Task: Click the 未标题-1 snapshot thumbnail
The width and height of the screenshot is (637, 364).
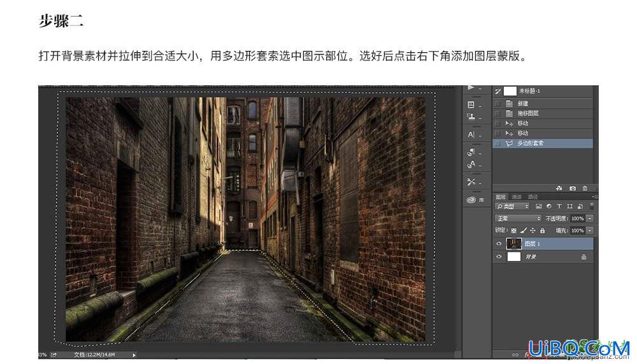Action: click(510, 91)
